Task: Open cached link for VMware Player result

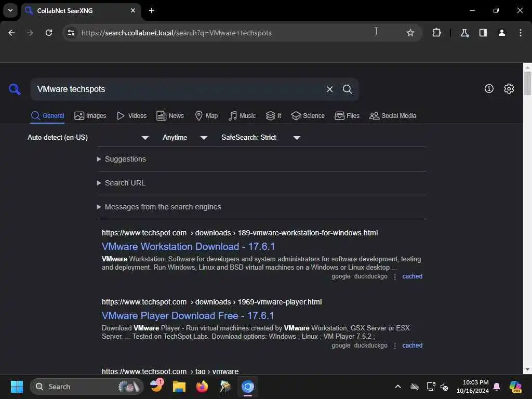Action: pos(412,345)
